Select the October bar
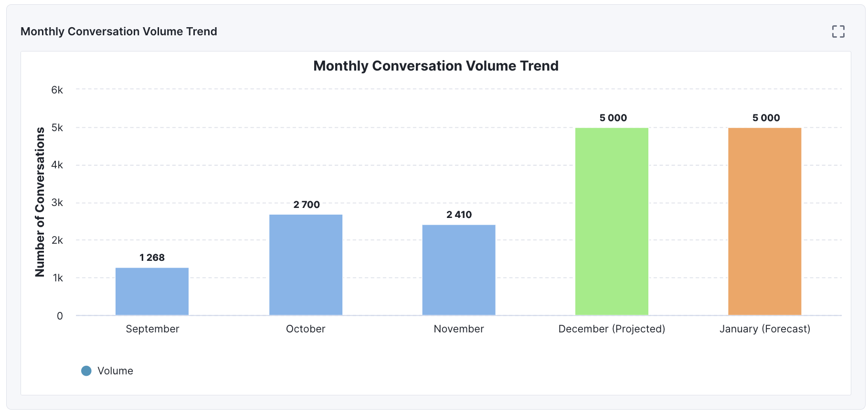The width and height of the screenshot is (868, 413). pos(306,265)
